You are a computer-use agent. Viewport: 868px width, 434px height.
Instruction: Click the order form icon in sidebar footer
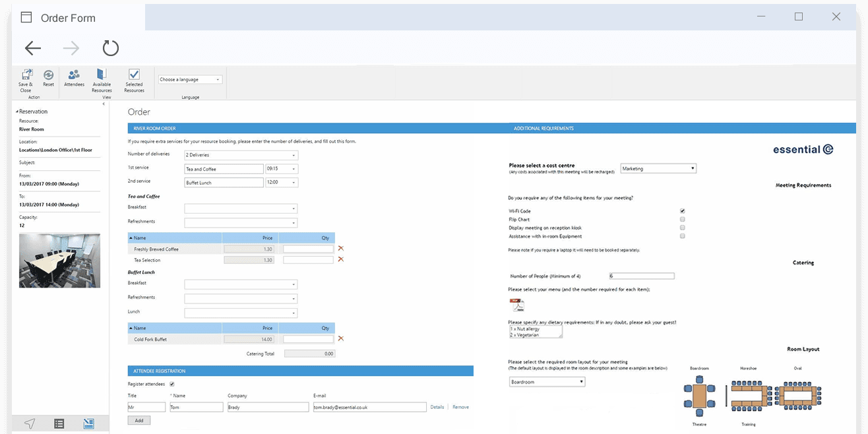[88, 423]
